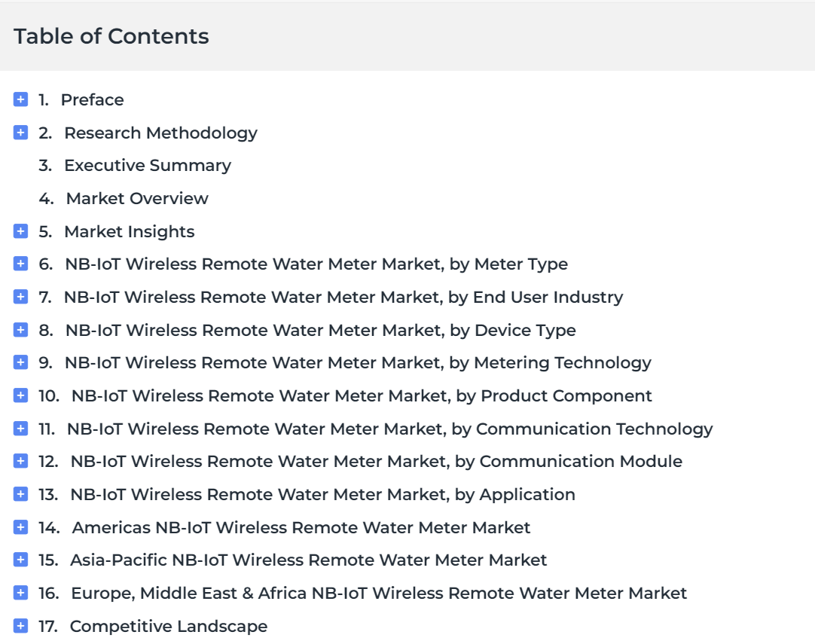Expand Research Methodology with its plus icon
Screen dimensions: 815x644
coord(20,133)
